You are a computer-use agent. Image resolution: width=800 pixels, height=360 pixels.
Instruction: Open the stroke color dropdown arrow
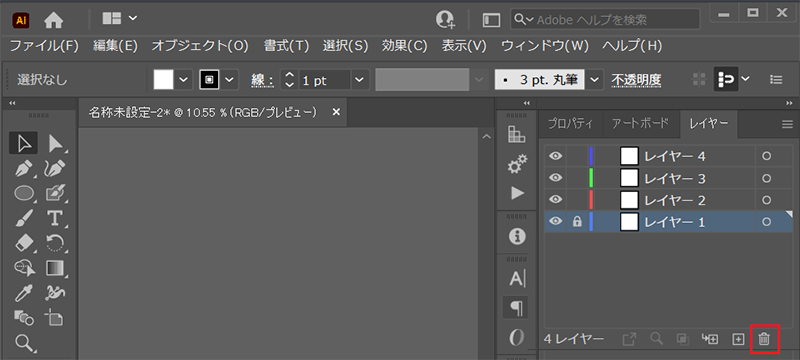click(x=230, y=80)
